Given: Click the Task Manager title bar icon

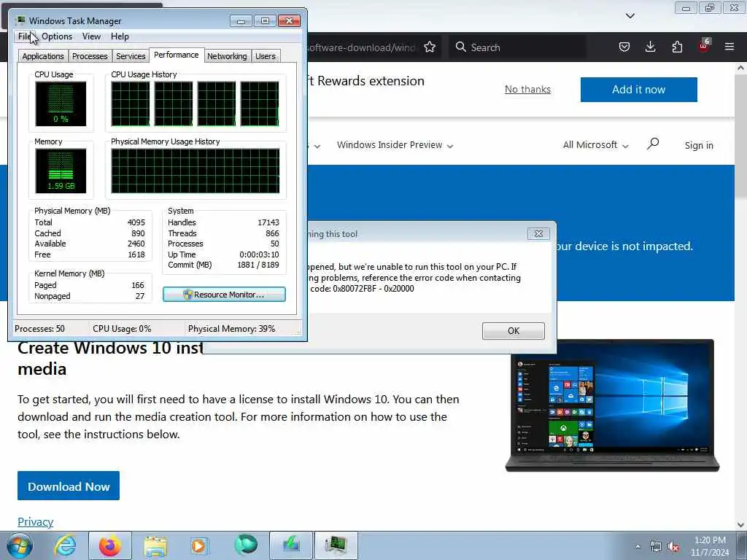Looking at the screenshot, I should pos(20,20).
